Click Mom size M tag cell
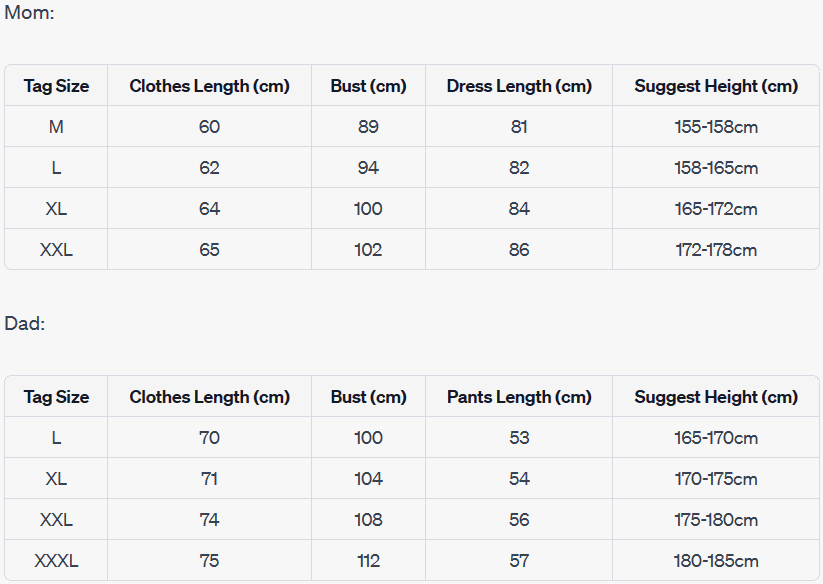The width and height of the screenshot is (823, 584). tap(56, 127)
